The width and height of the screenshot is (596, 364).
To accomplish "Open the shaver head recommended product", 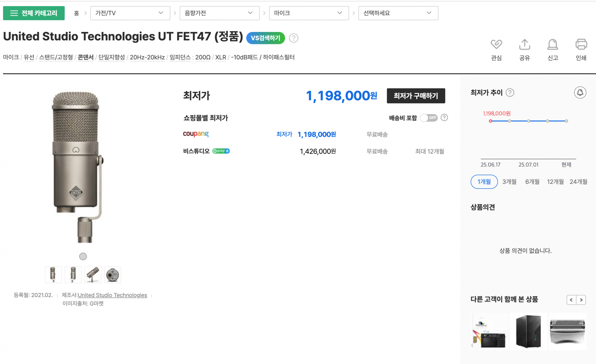I will pos(567,332).
